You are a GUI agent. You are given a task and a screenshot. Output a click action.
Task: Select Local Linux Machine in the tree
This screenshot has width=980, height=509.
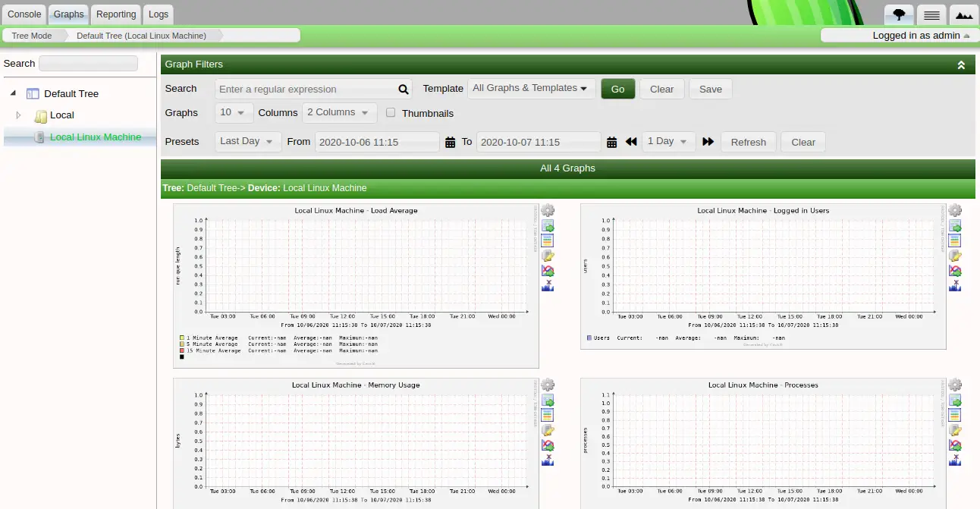(x=96, y=137)
